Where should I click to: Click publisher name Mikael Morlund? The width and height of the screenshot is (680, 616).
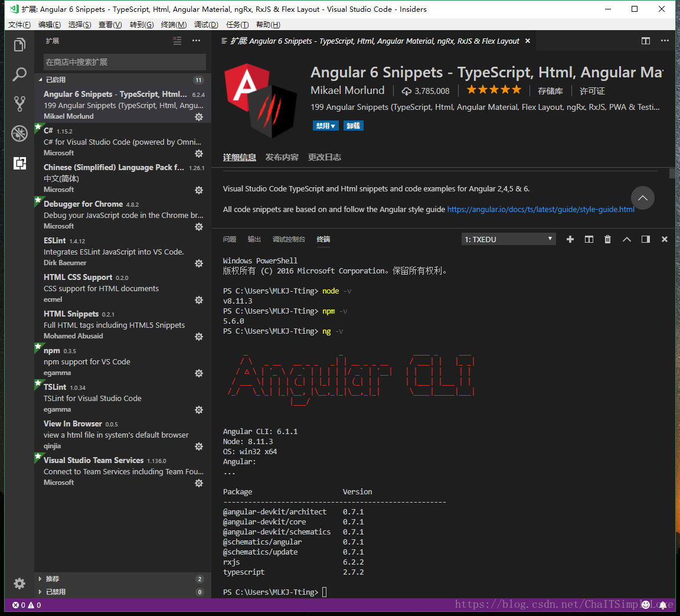[347, 90]
